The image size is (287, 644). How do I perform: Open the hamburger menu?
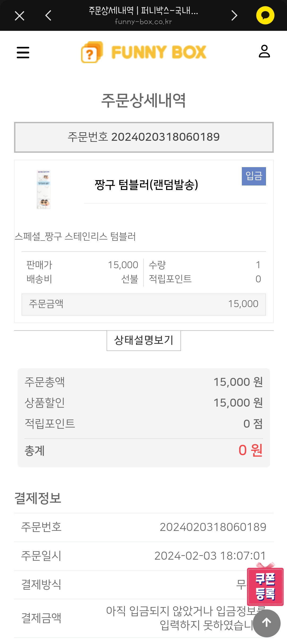(23, 52)
